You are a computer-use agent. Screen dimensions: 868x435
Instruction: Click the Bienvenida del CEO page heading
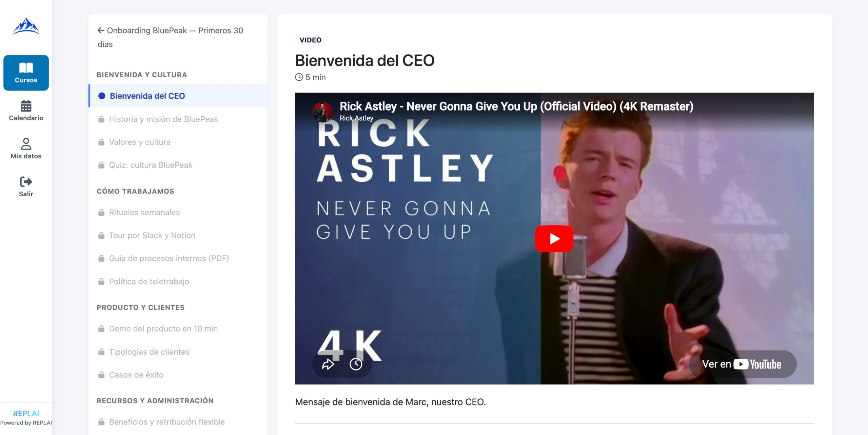364,61
